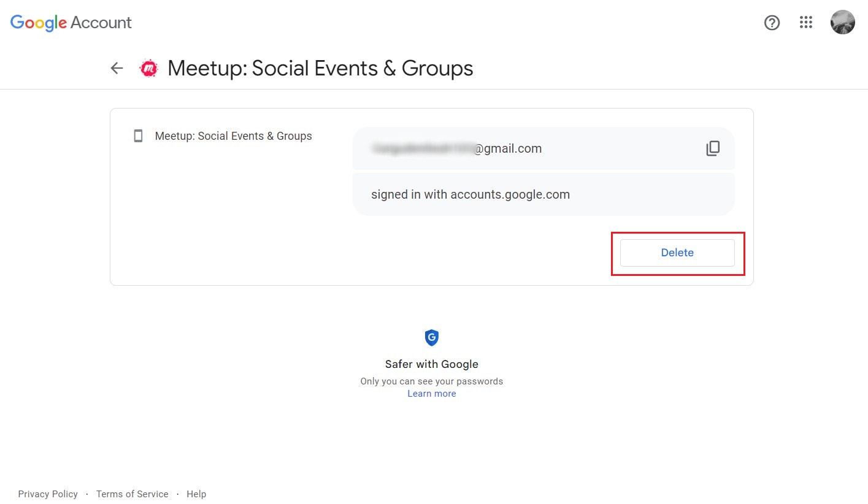868x504 pixels.
Task: Open the Terms of Service footer link
Action: click(132, 494)
